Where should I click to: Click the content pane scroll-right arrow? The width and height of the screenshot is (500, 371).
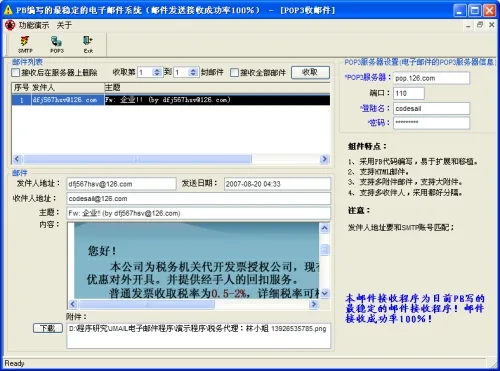(x=314, y=304)
